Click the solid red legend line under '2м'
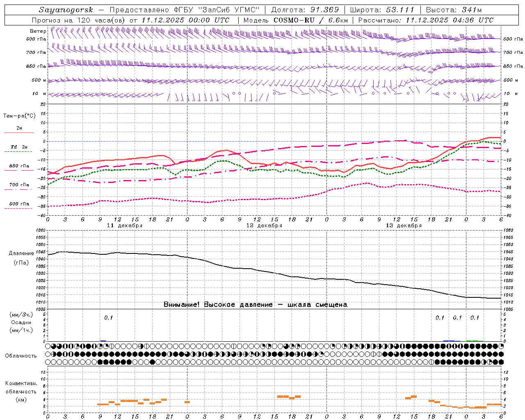The height and width of the screenshot is (420, 525). click(x=19, y=133)
